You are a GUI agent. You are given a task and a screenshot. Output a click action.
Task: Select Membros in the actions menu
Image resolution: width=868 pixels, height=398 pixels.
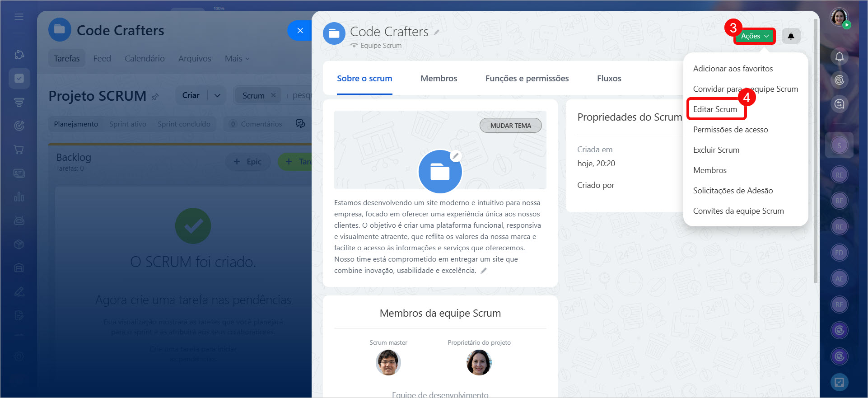(709, 170)
